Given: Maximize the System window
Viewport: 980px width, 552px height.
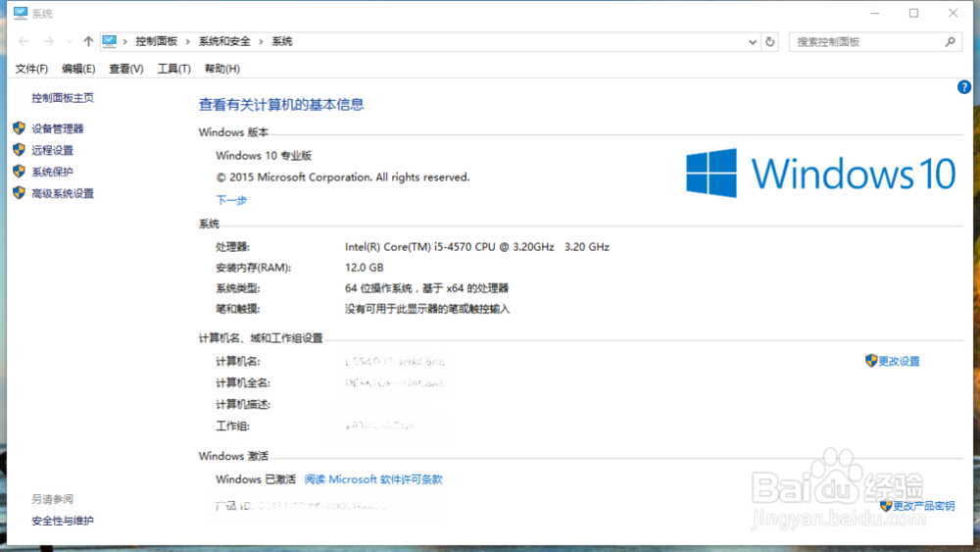Looking at the screenshot, I should (x=913, y=13).
